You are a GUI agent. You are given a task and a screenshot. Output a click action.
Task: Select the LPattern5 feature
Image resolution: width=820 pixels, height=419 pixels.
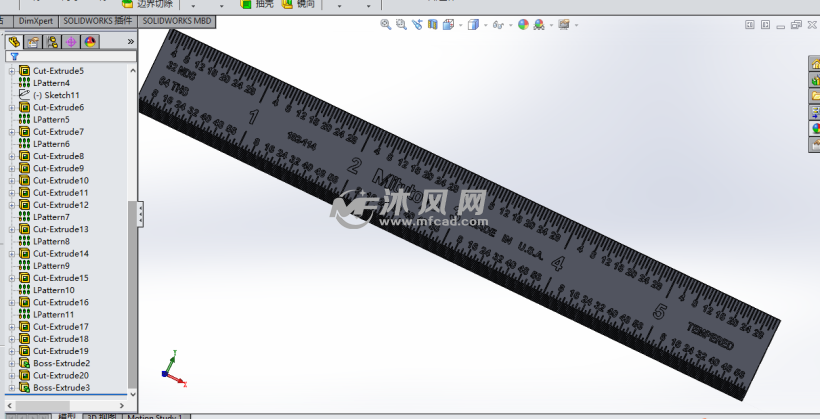point(51,119)
